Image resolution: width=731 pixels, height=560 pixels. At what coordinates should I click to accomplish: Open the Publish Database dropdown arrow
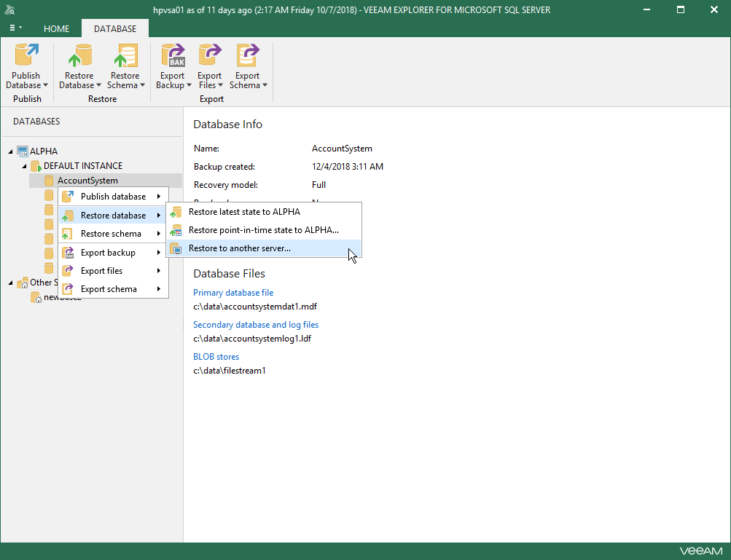pos(46,85)
